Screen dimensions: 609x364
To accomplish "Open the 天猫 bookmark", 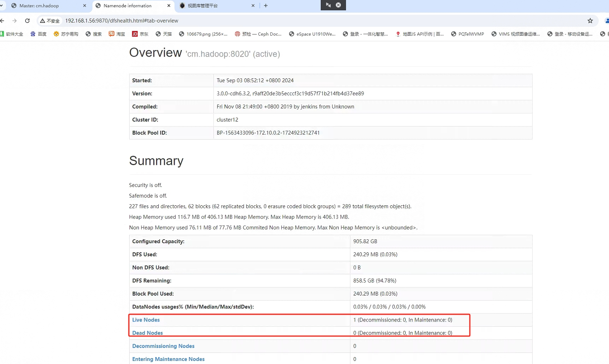I will pos(164,34).
